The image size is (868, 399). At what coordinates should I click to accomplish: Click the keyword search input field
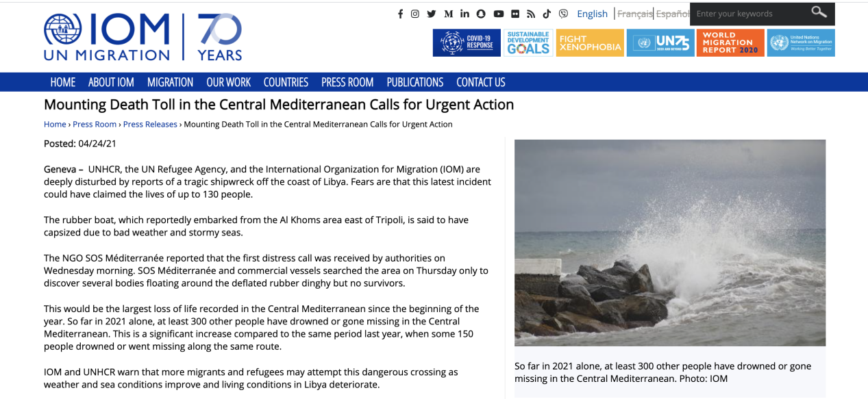click(749, 14)
